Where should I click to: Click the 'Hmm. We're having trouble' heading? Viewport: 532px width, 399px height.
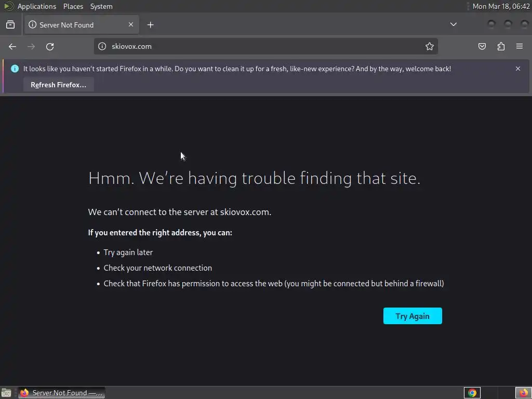coord(254,178)
